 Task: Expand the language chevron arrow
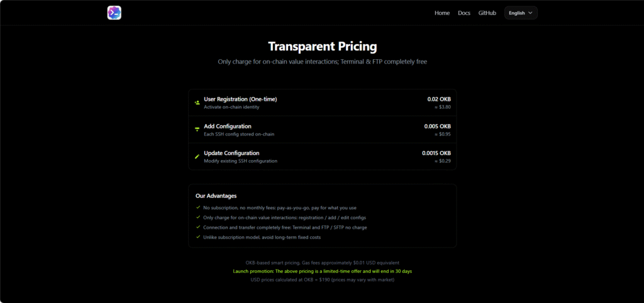[x=530, y=13]
